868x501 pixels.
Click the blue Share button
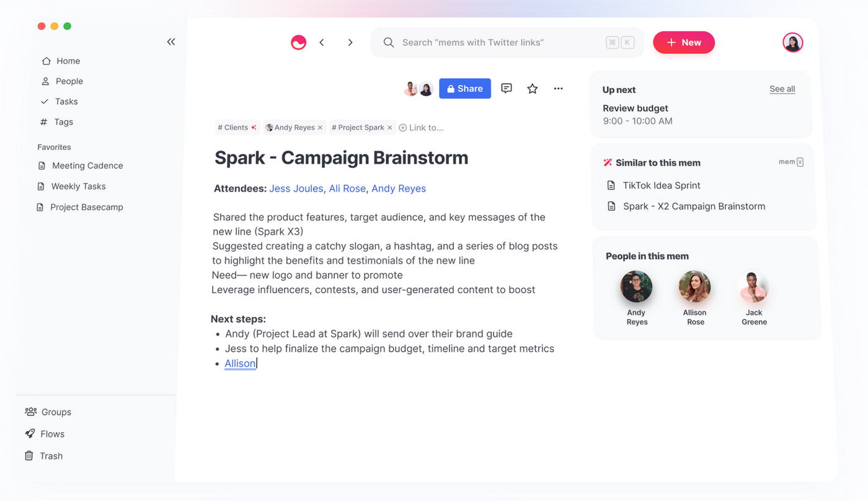coord(465,89)
